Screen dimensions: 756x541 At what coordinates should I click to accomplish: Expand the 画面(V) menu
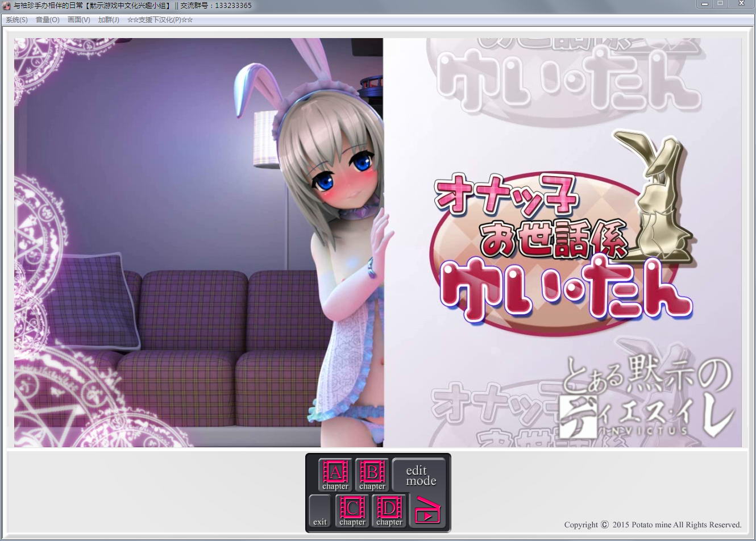coord(78,20)
